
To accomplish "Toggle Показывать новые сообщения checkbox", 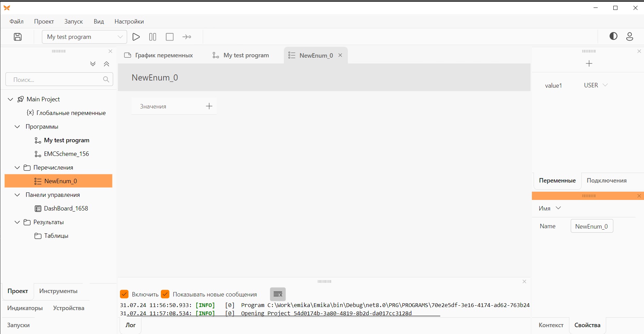I will pyautogui.click(x=165, y=294).
